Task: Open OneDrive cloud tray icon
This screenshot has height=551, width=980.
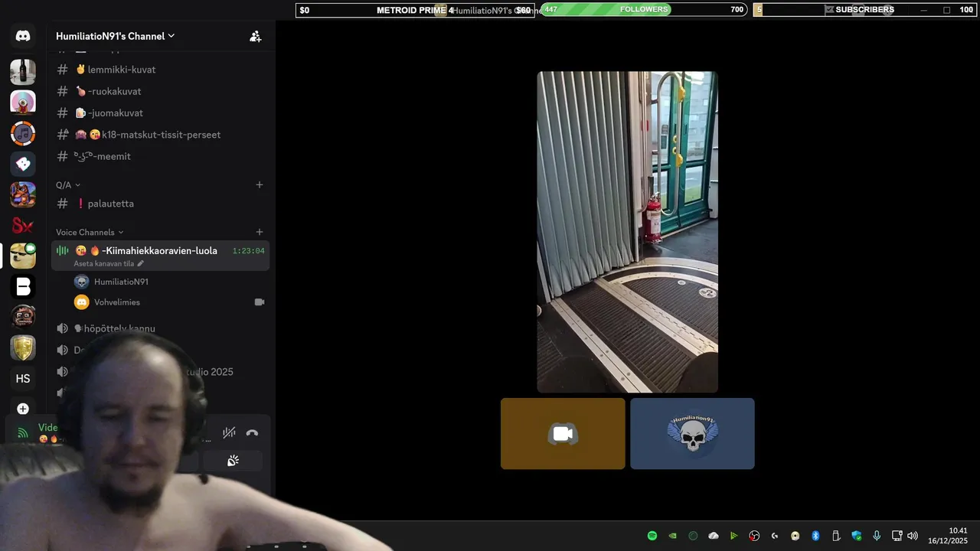Action: 714,536
